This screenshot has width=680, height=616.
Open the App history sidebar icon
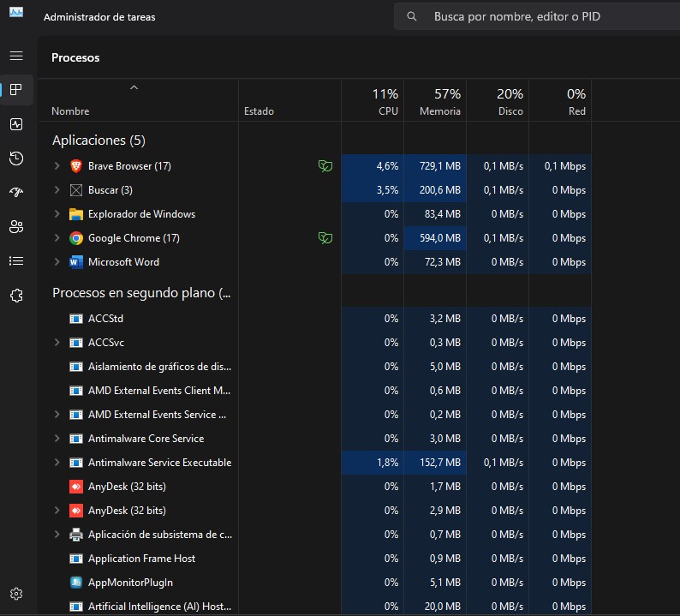[16, 158]
